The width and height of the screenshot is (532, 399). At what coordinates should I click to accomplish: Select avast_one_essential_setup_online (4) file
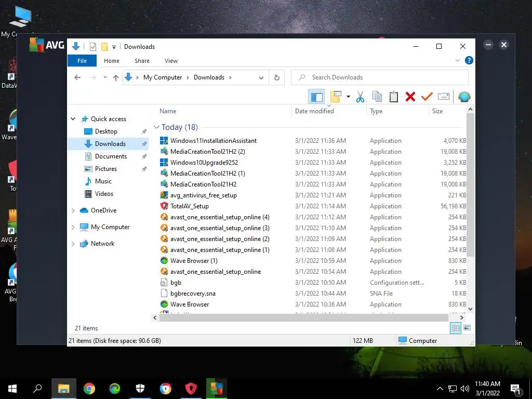coord(220,217)
